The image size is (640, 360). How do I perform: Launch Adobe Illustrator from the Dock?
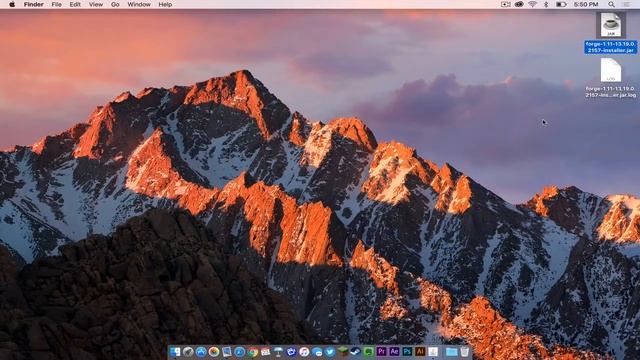[x=420, y=351]
